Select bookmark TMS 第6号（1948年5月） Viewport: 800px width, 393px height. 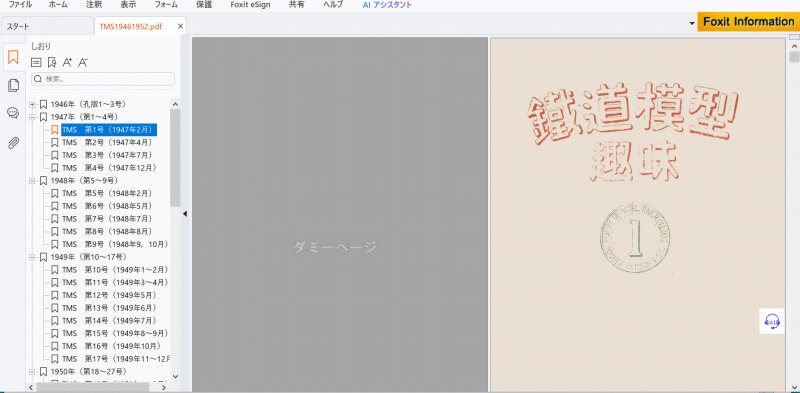[107, 206]
